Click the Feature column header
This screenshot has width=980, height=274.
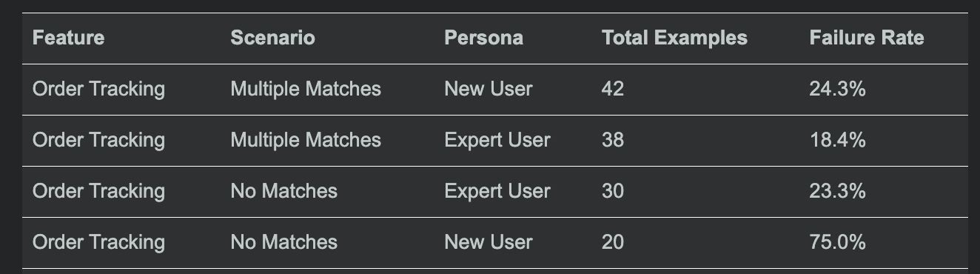[x=68, y=38]
